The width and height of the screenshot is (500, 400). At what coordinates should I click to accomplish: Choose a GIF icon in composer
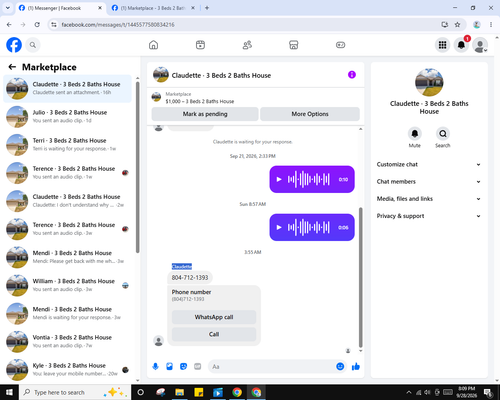click(x=198, y=367)
